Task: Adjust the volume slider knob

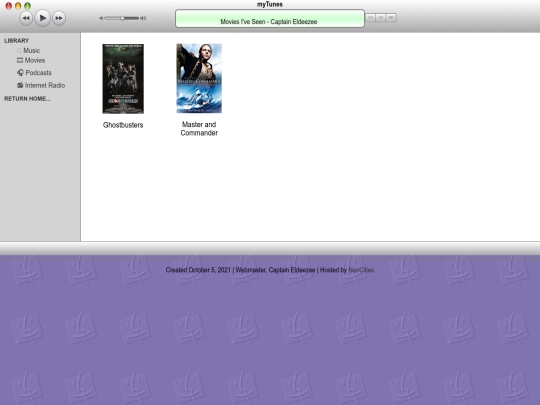Action: [x=122, y=18]
